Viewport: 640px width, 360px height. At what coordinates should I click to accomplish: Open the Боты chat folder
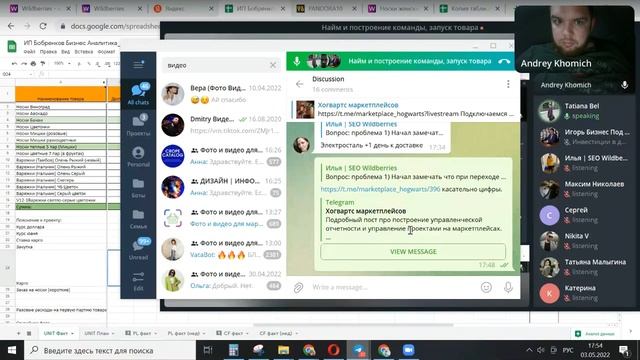(138, 187)
